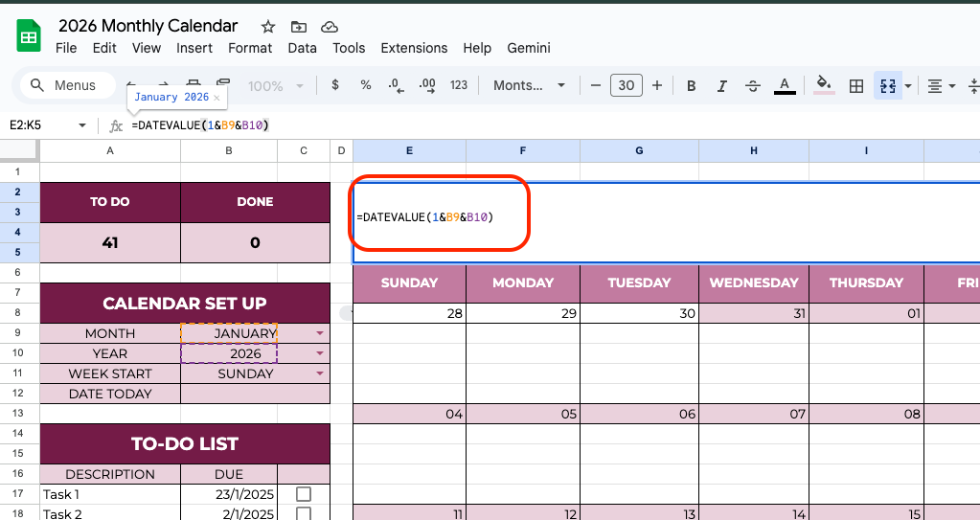The height and width of the screenshot is (520, 980).
Task: Format as currency with dollar icon
Action: [335, 85]
